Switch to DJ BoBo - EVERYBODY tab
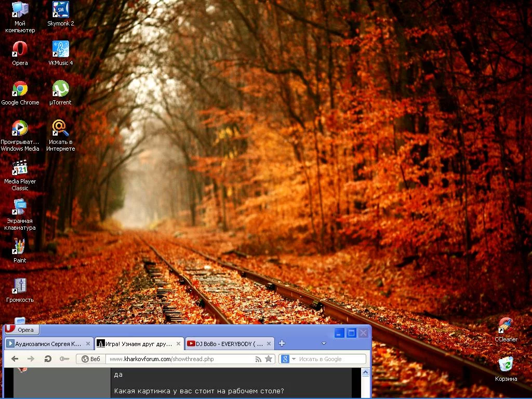Screen dimensions: 532x399 (230, 344)
